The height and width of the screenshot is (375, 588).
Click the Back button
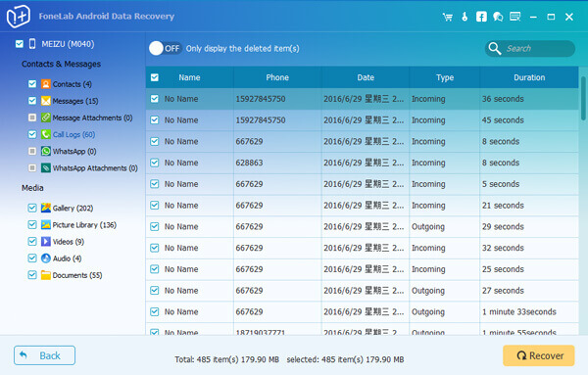45,355
